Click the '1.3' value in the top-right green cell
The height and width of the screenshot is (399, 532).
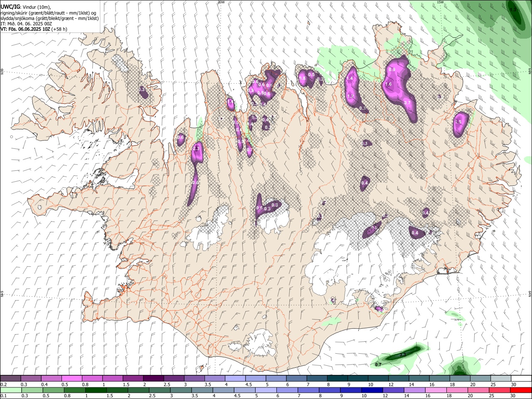click(x=513, y=9)
